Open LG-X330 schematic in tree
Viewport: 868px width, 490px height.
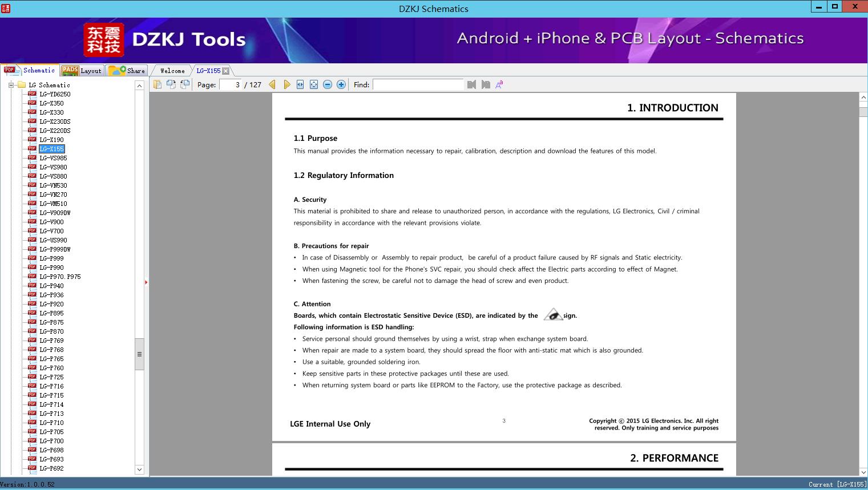pos(51,112)
